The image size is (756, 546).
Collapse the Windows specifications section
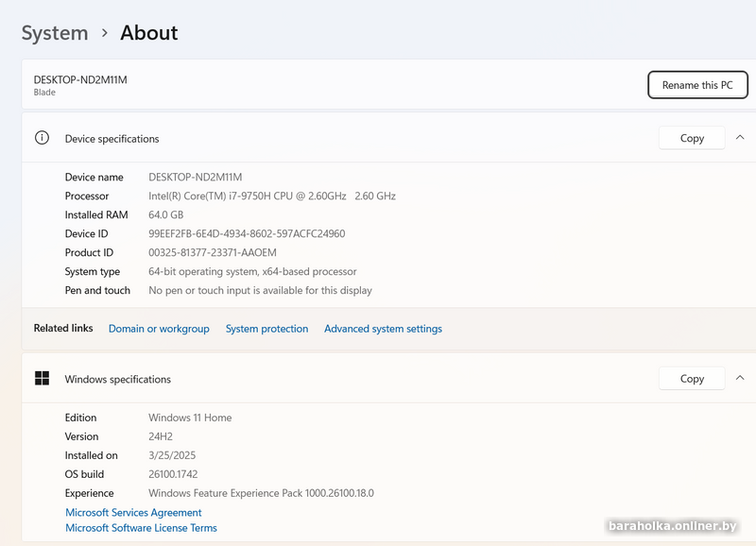coord(740,378)
